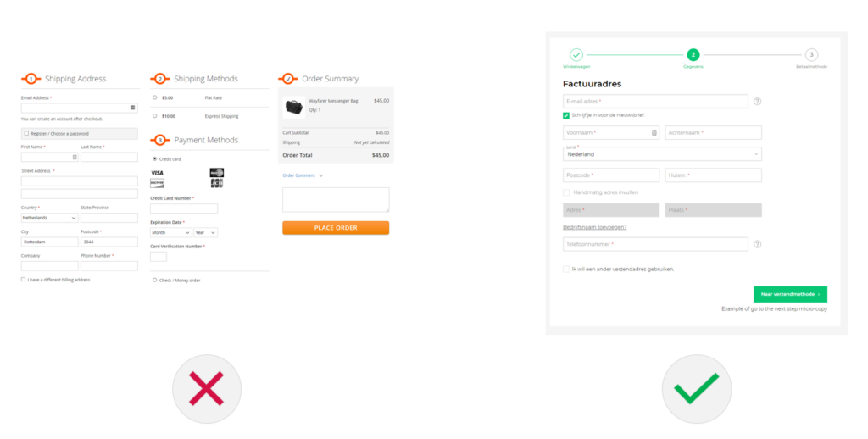Expand the Order Comment section
Image resolution: width=868 pixels, height=439 pixels.
point(303,175)
